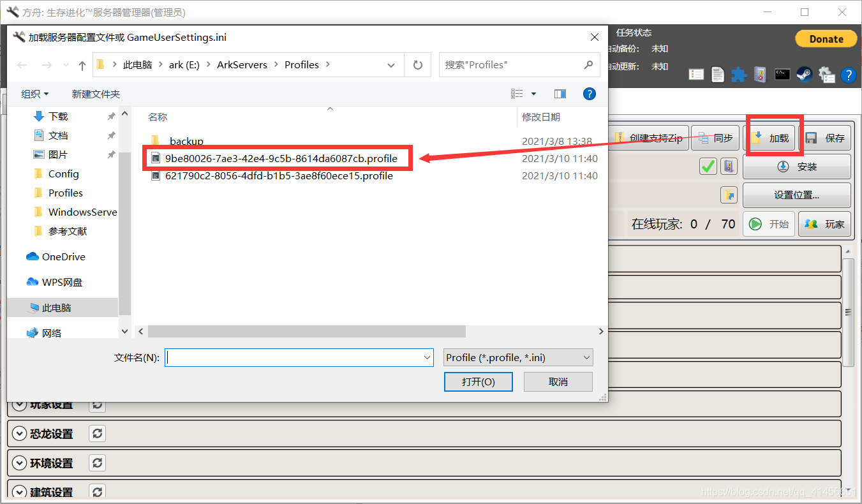Select the Config folder in the navigation pane
This screenshot has height=504, width=862.
click(x=63, y=174)
